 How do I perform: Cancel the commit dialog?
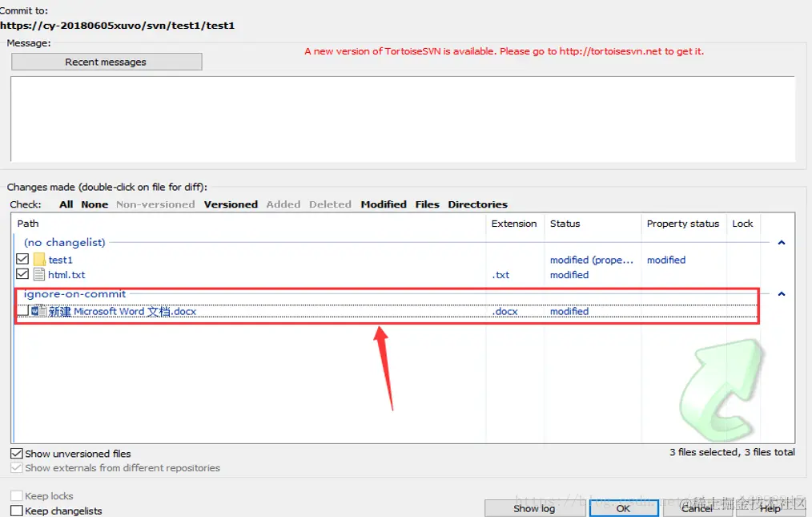[x=697, y=508]
